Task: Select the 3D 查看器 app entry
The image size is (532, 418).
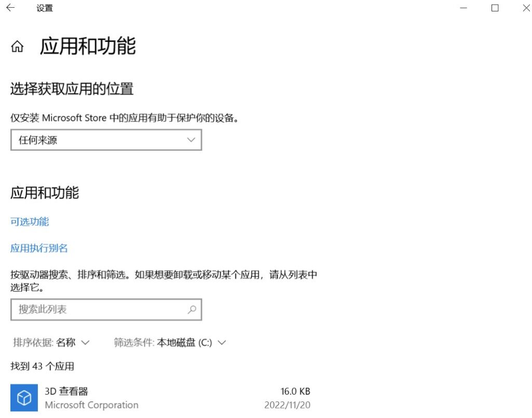Action: click(156, 397)
